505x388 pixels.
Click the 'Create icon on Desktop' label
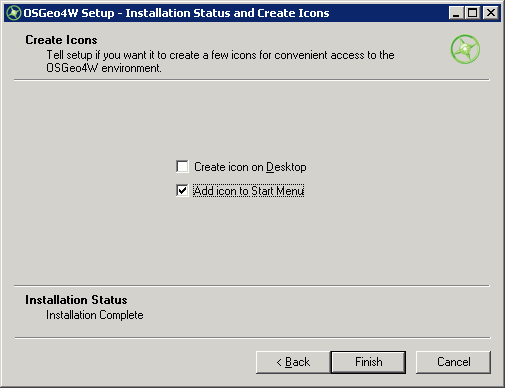click(250, 167)
